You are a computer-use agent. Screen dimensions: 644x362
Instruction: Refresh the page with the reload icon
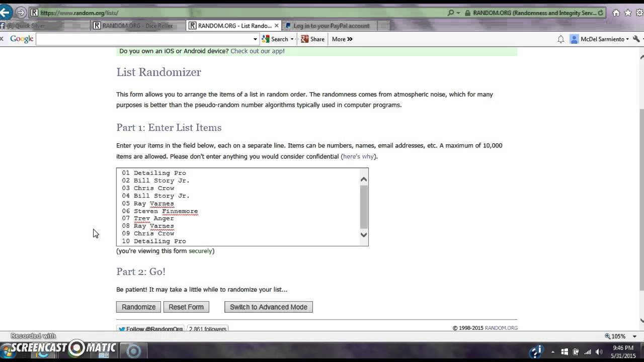[x=601, y=13]
